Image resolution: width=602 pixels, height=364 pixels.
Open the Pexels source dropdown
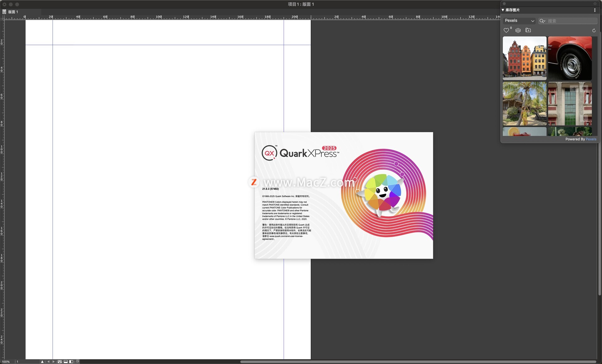click(x=519, y=21)
